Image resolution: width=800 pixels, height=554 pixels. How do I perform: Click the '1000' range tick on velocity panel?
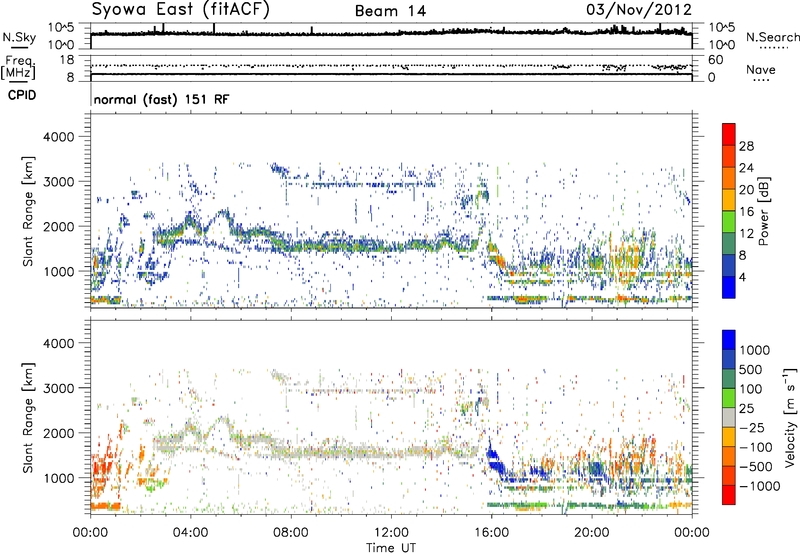tap(58, 478)
